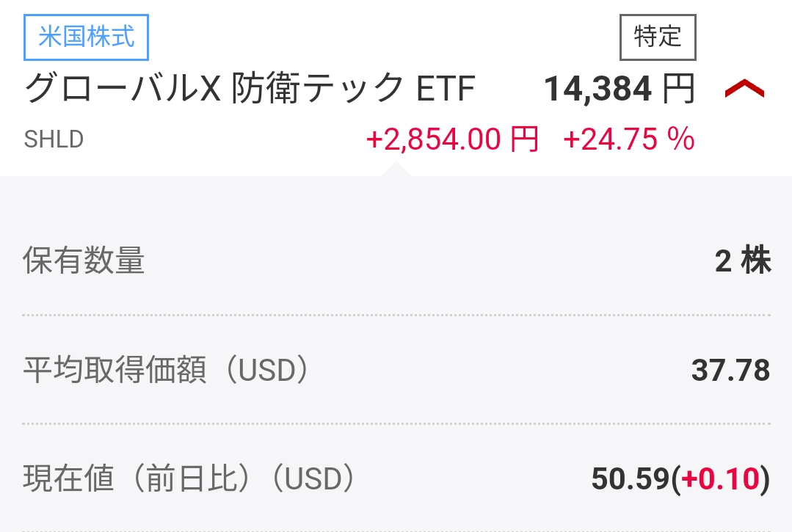Tap the 株 unit in holdings row
The width and height of the screenshot is (792, 532).
pyautogui.click(x=756, y=261)
